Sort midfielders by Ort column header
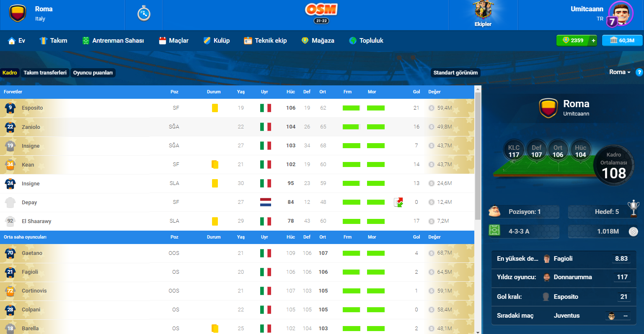 tap(323, 237)
